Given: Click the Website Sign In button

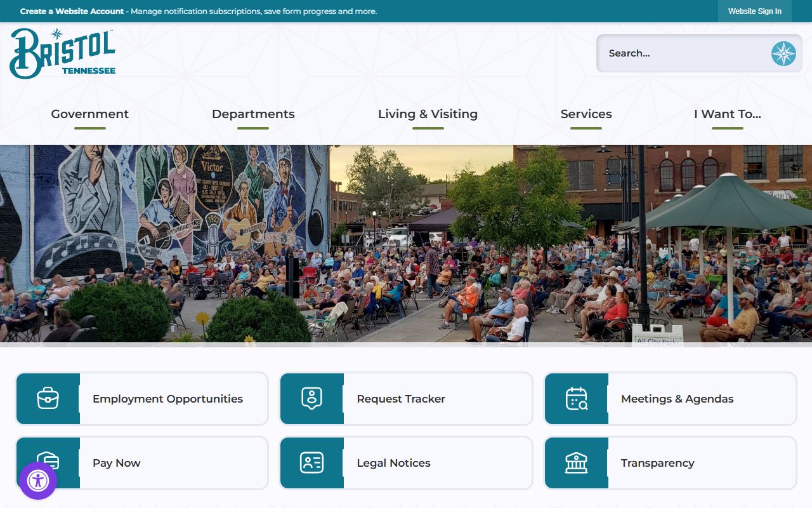Looking at the screenshot, I should 754,11.
